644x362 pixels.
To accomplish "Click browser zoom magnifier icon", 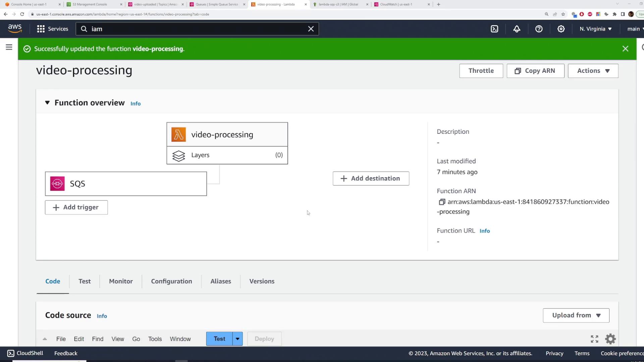I will (x=547, y=14).
